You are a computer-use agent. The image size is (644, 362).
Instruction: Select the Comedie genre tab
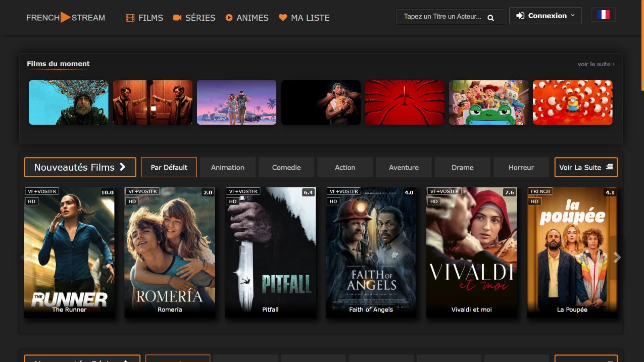click(286, 167)
